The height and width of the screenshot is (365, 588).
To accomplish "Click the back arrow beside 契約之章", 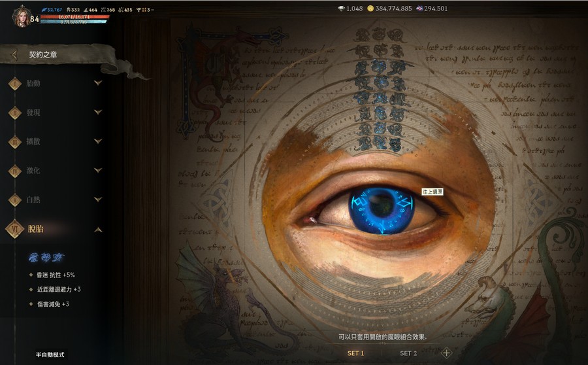I will 14,55.
